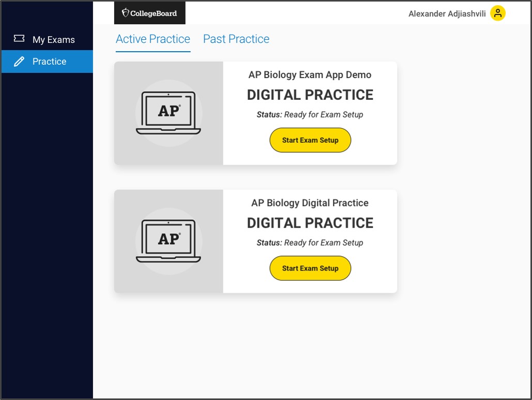Viewport: 532px width, 400px height.
Task: Start exam setup for AP Biology Exam App Demo
Action: [310, 140]
